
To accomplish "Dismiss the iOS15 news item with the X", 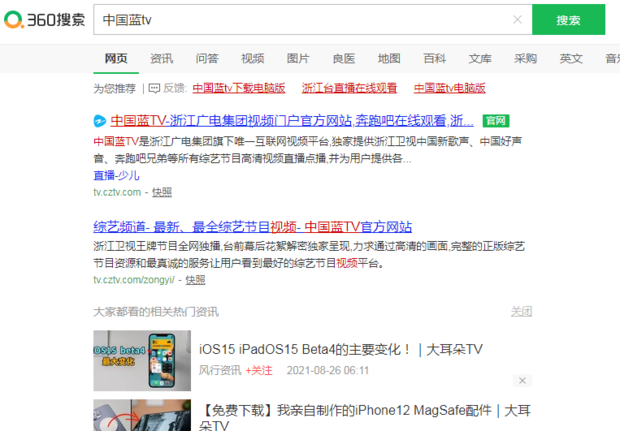I will tap(522, 380).
